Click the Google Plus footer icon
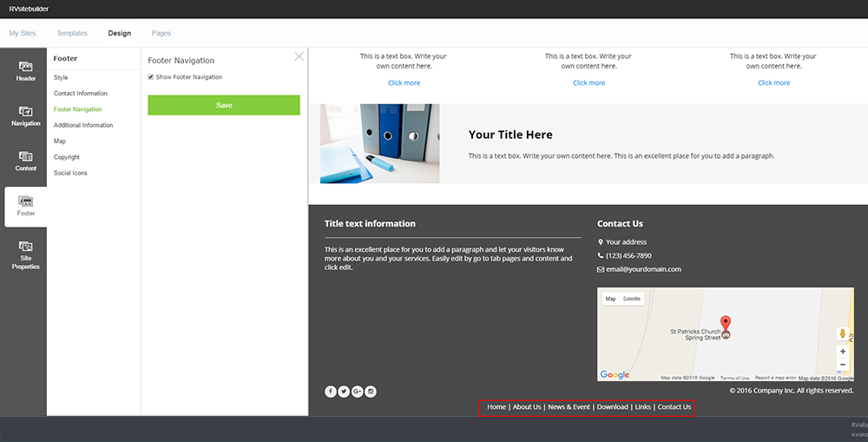Viewport: 868px width, 442px height. click(357, 392)
